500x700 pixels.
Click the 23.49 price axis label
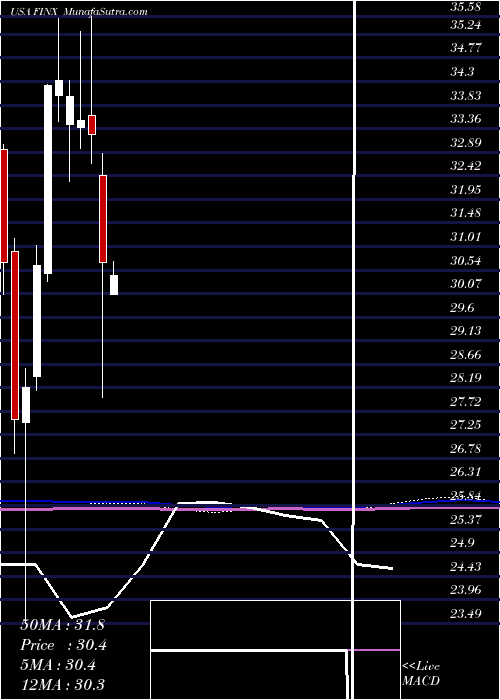tap(465, 614)
